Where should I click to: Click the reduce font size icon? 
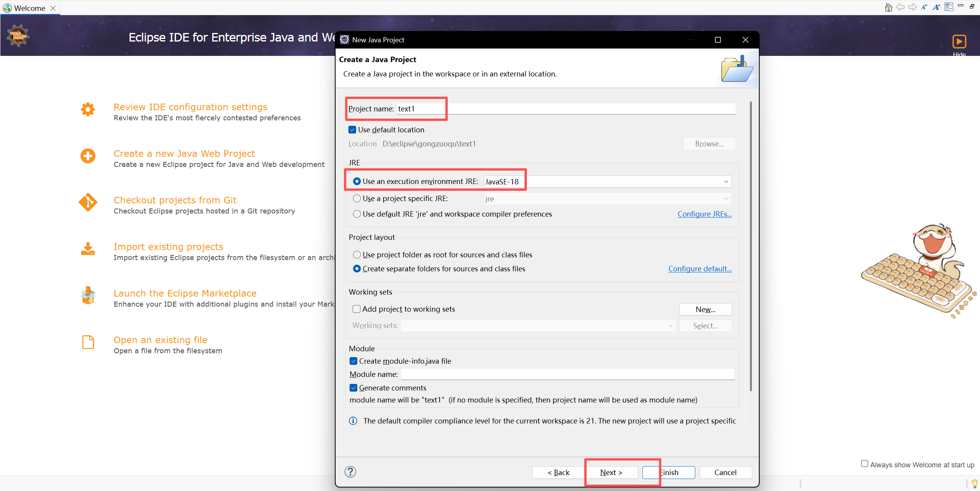[924, 7]
